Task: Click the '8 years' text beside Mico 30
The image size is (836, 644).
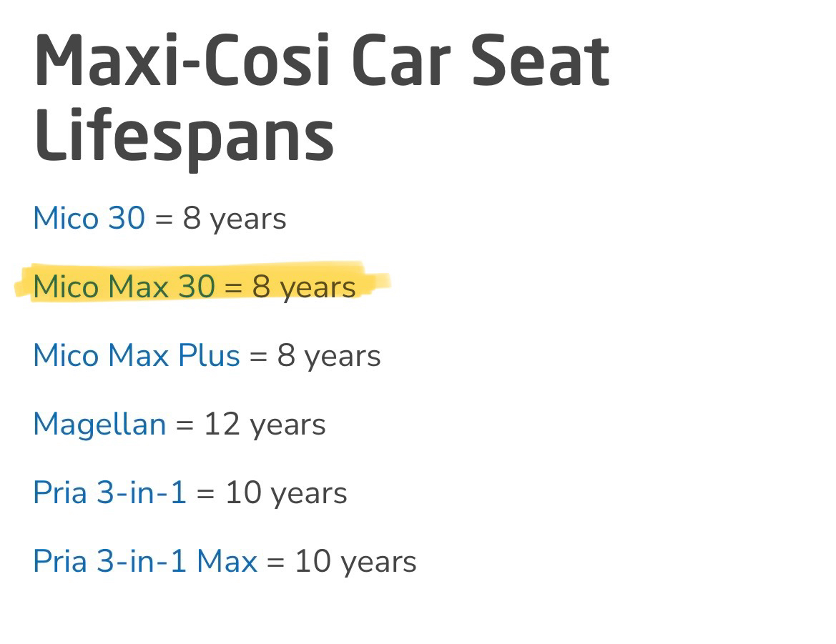Action: click(x=235, y=219)
